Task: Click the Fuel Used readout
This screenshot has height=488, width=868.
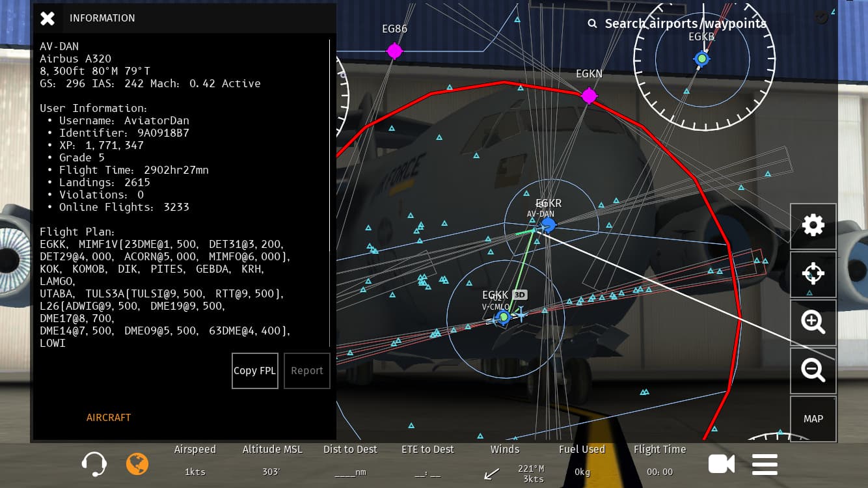Action: click(582, 460)
